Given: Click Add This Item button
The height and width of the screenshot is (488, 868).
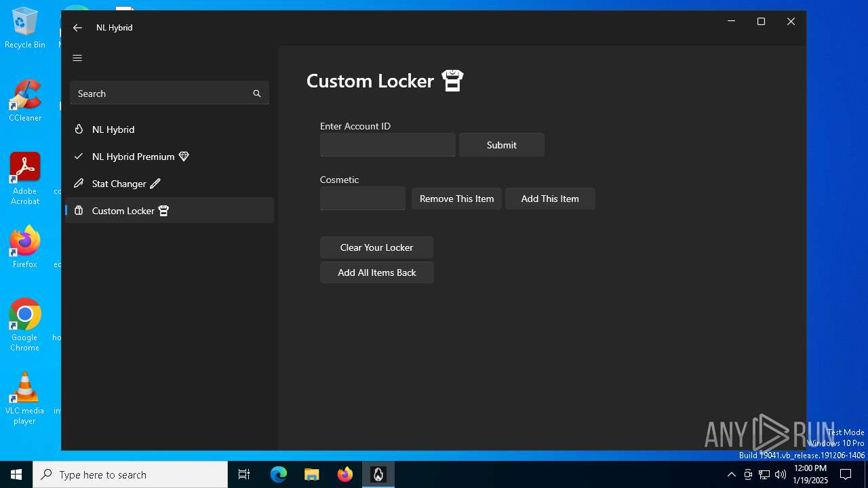Looking at the screenshot, I should pos(550,199).
